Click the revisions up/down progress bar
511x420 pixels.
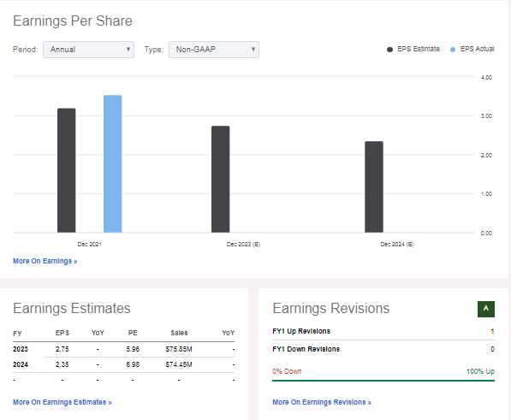click(383, 381)
